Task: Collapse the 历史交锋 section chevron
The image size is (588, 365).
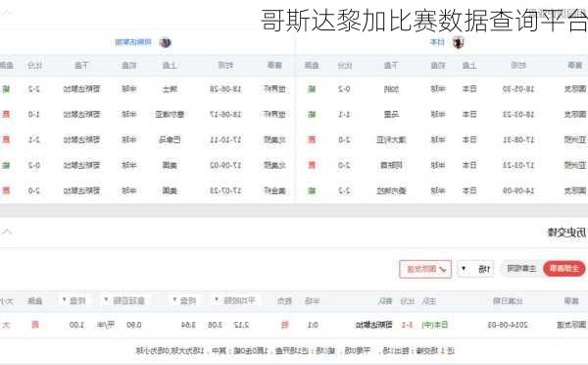Action: [x=7, y=232]
